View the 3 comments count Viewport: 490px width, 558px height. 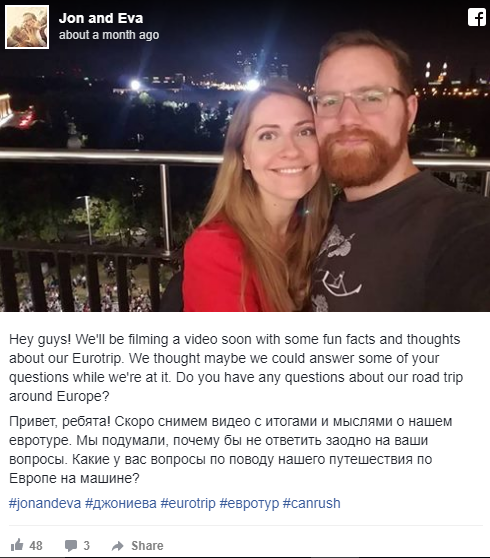(x=86, y=546)
